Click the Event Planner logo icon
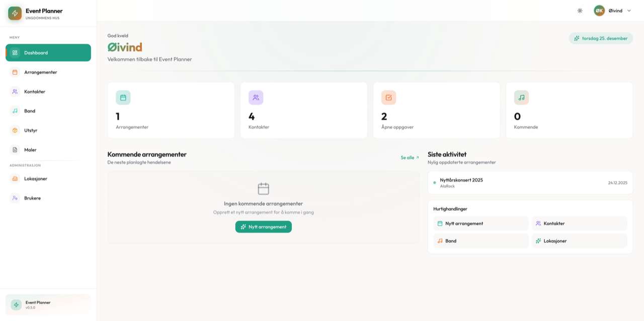The height and width of the screenshot is (321, 644). click(x=15, y=13)
